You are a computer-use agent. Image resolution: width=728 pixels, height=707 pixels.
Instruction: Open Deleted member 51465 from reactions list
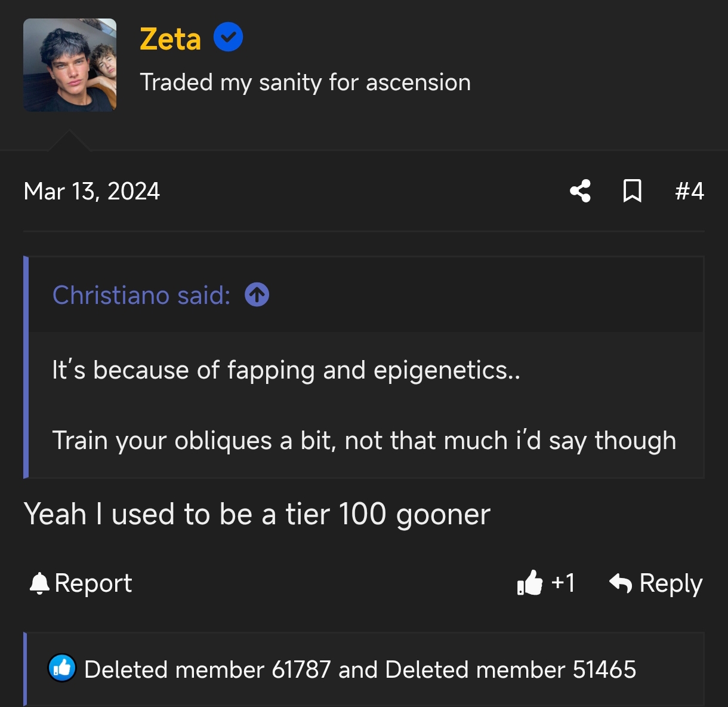tap(510, 669)
